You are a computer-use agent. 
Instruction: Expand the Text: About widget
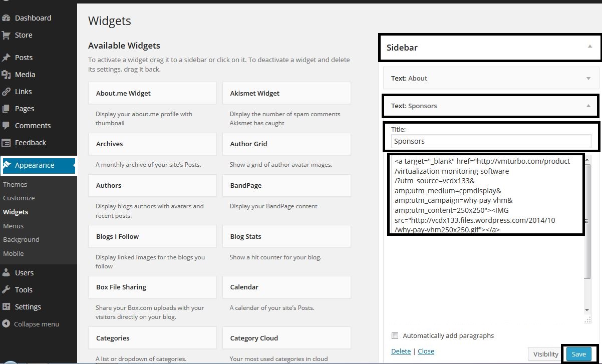(588, 79)
